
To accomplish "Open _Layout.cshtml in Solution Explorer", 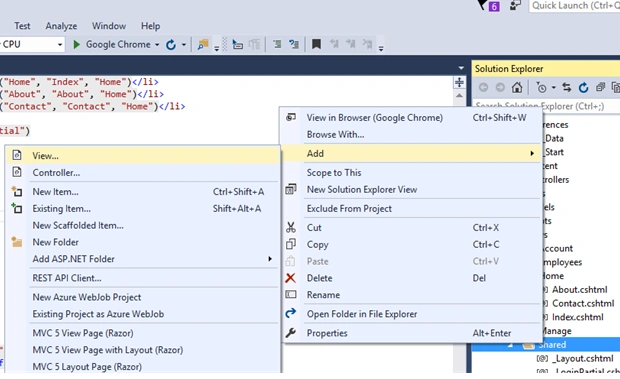I will (x=583, y=358).
